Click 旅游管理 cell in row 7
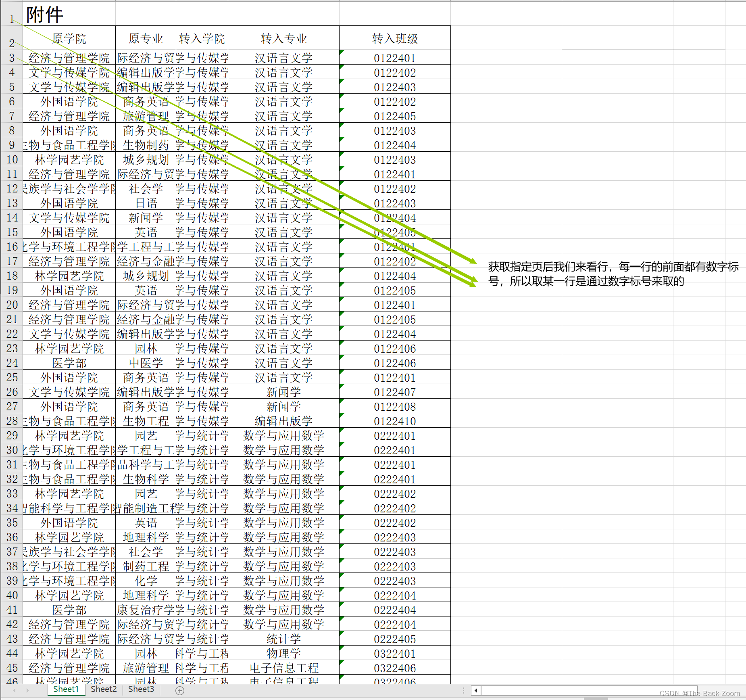Screen dimensions: 746x700 coord(146,116)
